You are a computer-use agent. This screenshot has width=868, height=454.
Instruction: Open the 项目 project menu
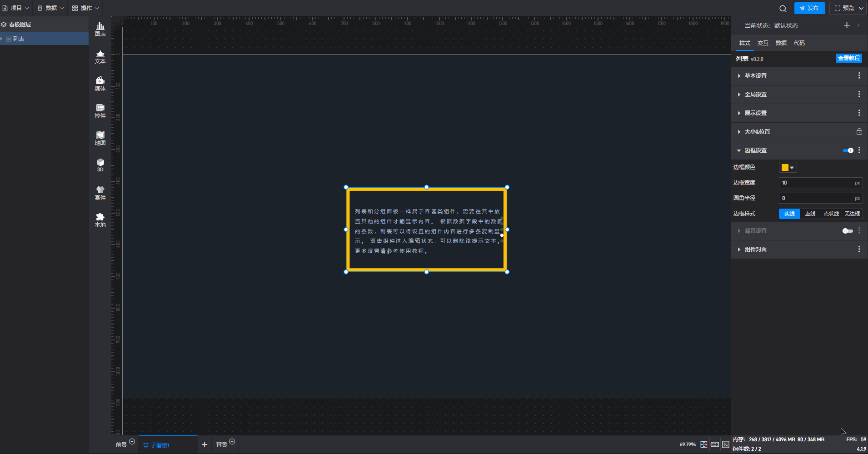15,8
